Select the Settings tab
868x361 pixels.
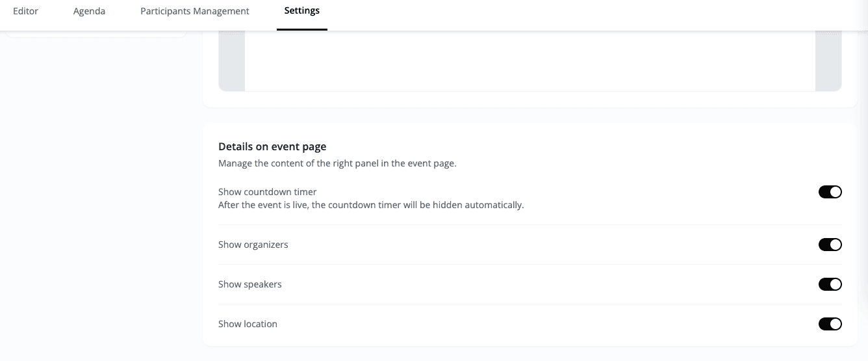coord(301,11)
